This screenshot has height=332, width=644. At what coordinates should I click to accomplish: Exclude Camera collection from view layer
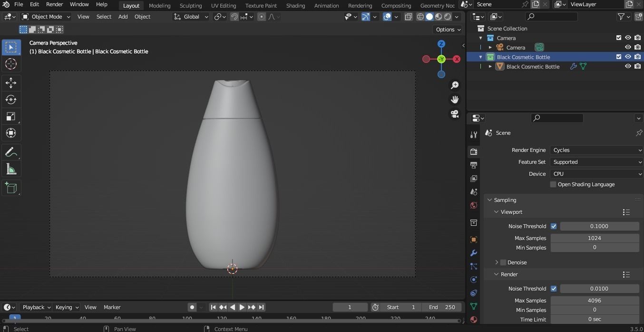pos(619,38)
